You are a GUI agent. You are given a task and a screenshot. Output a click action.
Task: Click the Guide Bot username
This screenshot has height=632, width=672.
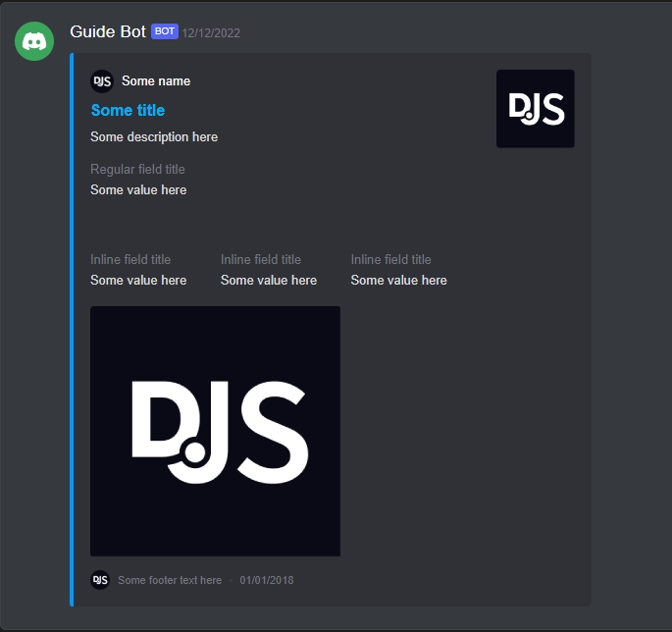(108, 31)
